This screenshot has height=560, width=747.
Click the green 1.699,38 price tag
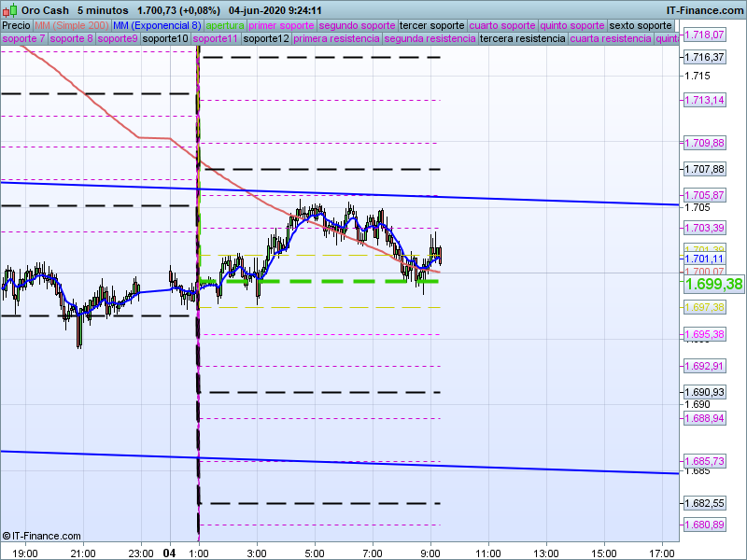[x=713, y=284]
